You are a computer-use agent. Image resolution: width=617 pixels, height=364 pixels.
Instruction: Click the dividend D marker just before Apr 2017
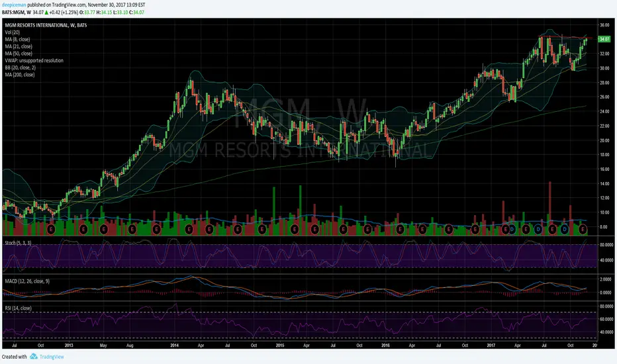point(512,229)
